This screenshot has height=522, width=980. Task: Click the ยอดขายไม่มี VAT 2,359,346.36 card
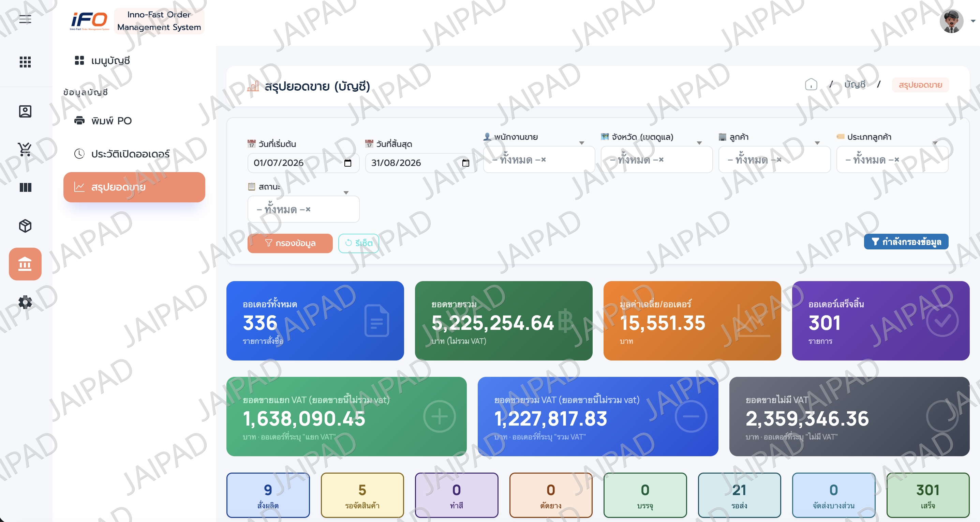coord(849,417)
